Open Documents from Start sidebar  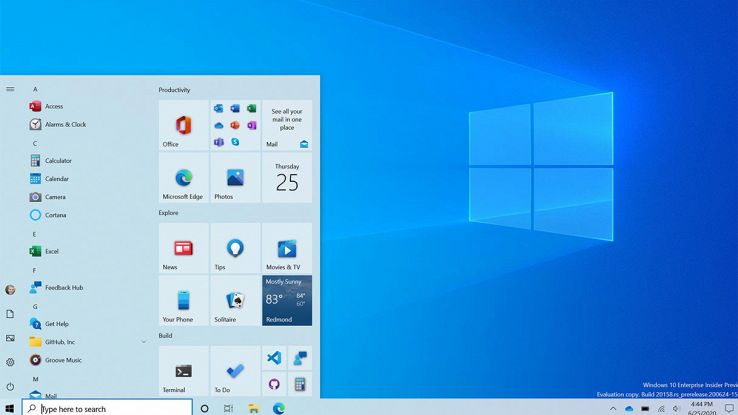10,314
